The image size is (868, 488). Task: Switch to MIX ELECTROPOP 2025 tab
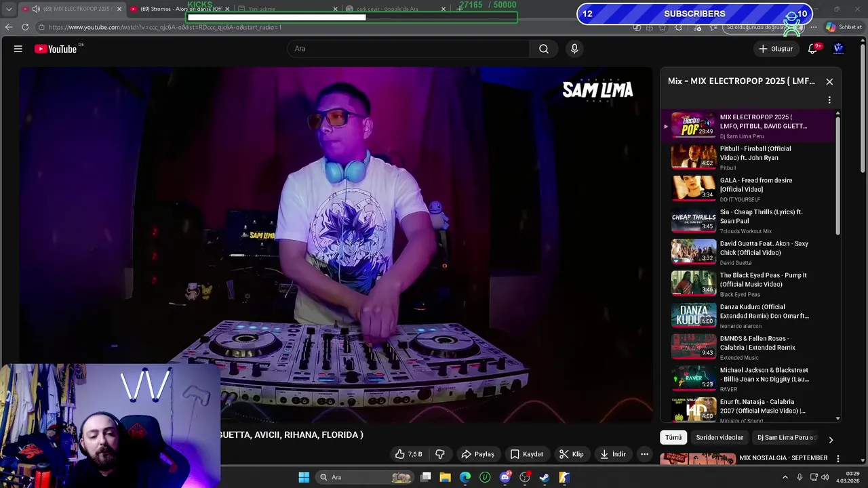tap(71, 9)
